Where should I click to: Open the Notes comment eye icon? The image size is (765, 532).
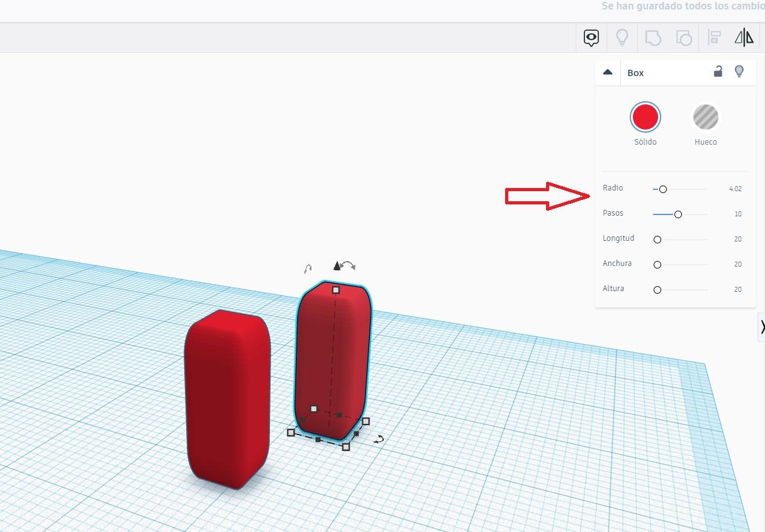pos(591,38)
